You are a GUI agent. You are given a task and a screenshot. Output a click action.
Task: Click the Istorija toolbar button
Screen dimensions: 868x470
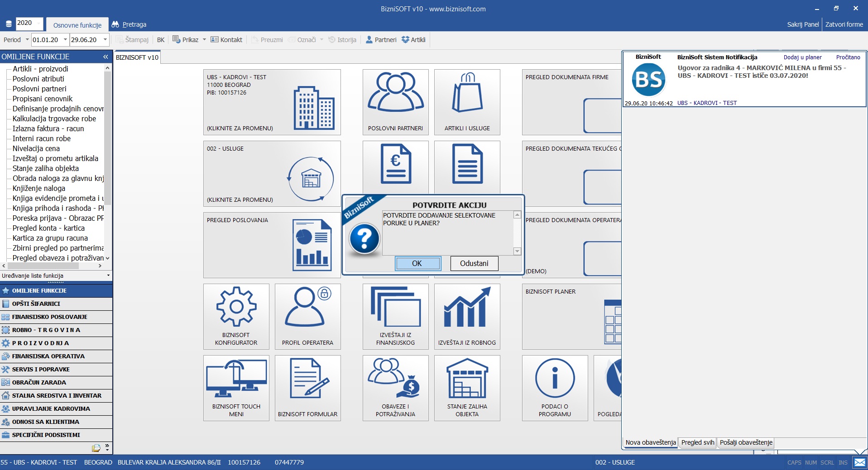[x=342, y=40]
